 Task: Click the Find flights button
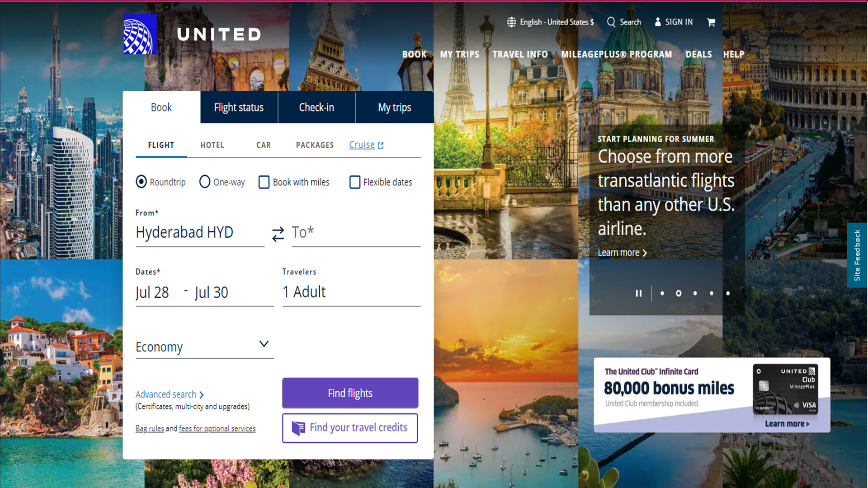point(350,393)
